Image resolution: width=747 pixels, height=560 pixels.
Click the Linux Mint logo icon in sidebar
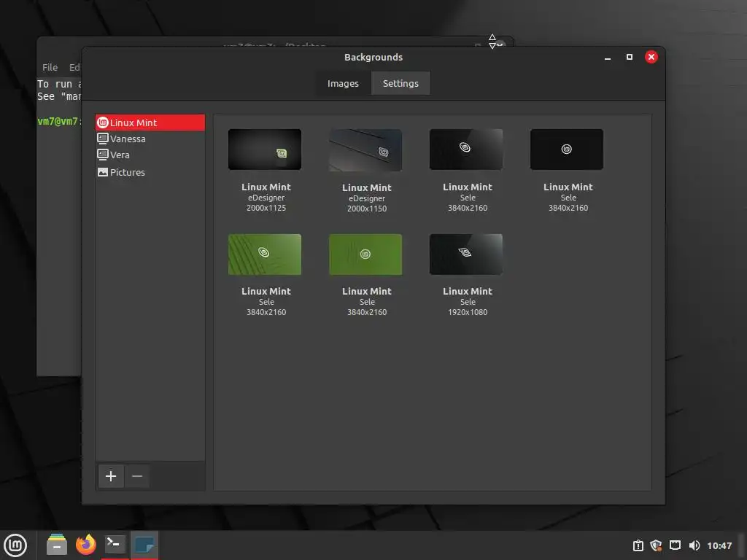102,122
